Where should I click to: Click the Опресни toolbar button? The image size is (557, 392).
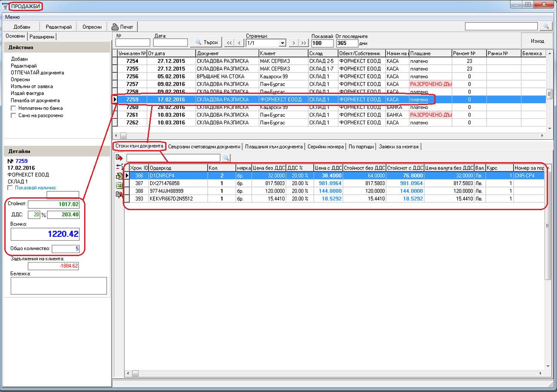click(92, 27)
